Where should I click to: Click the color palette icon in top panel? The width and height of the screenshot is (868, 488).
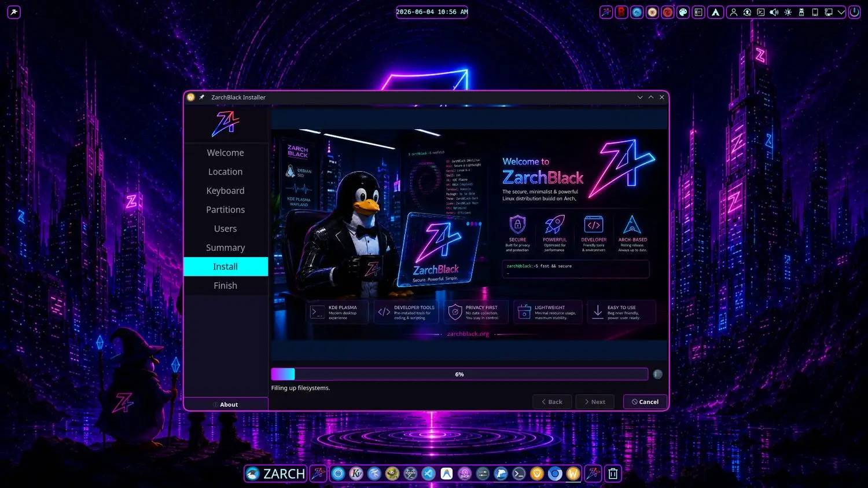(683, 12)
